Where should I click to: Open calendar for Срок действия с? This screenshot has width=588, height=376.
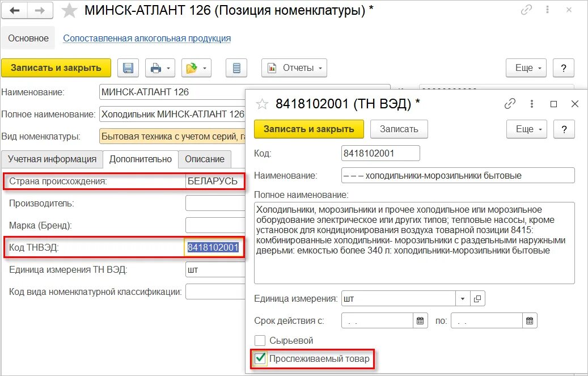420,321
